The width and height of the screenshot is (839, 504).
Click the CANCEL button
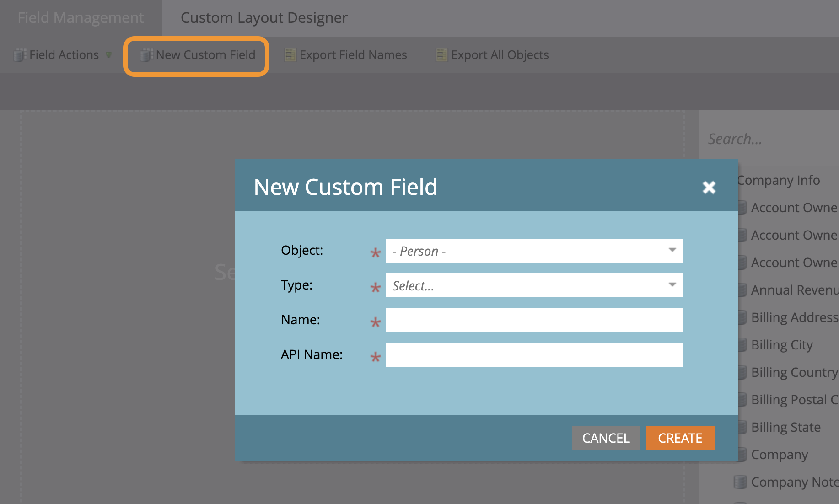pyautogui.click(x=606, y=438)
